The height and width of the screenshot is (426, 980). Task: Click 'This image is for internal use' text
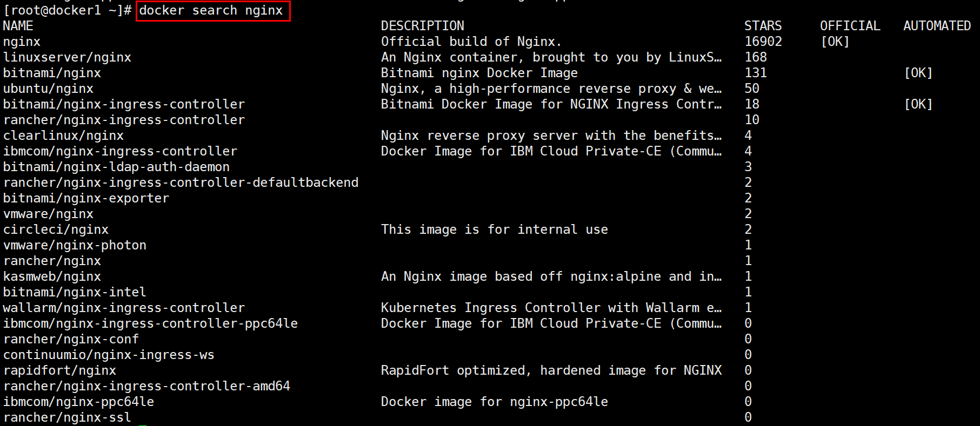pos(494,229)
